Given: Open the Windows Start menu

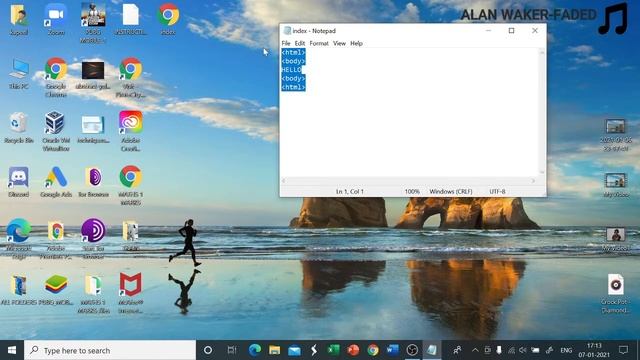Looking at the screenshot, I should tap(12, 350).
